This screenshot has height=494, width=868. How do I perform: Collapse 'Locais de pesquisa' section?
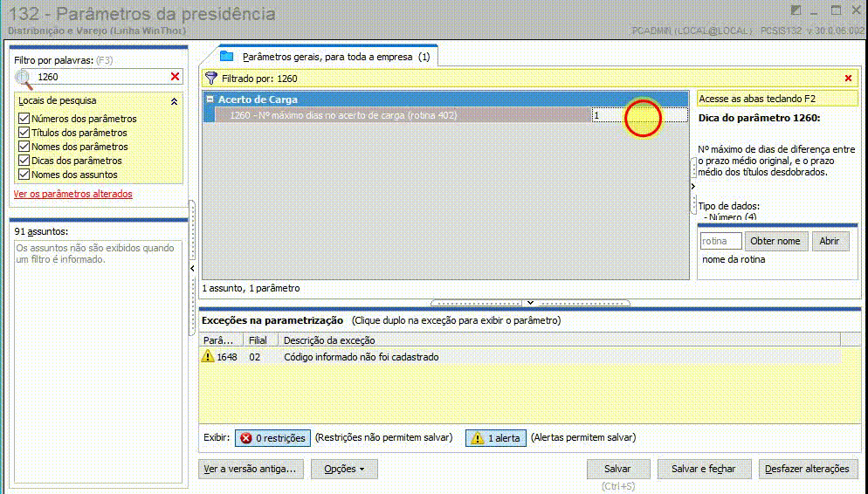pos(174,101)
